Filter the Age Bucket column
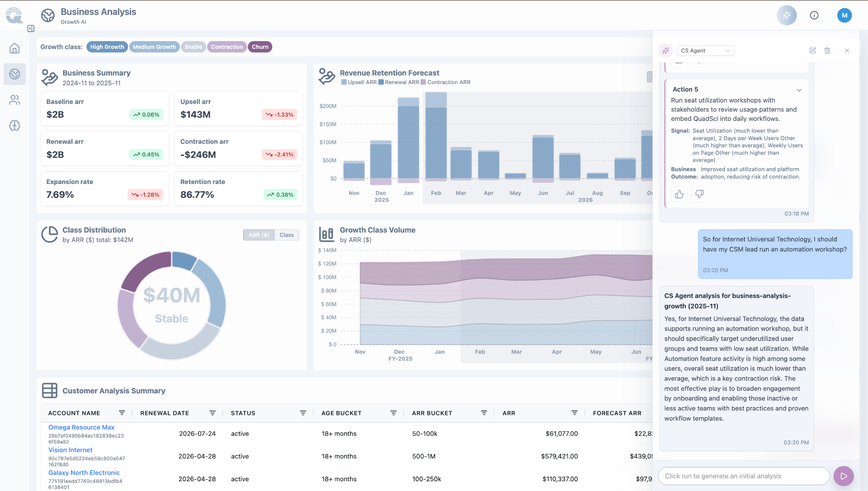Screen dimensions: 868x491 click(x=393, y=413)
